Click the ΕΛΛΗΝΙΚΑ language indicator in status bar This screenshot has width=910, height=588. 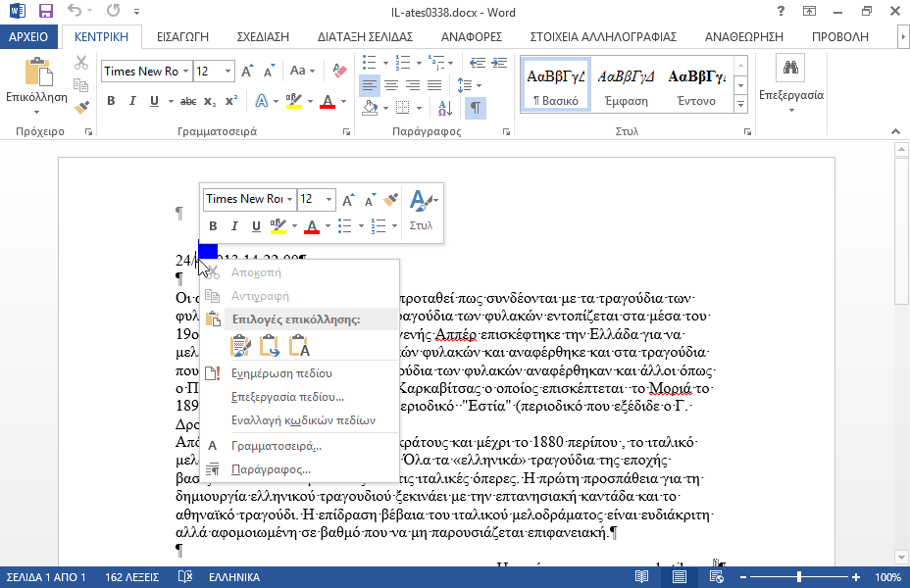point(234,577)
